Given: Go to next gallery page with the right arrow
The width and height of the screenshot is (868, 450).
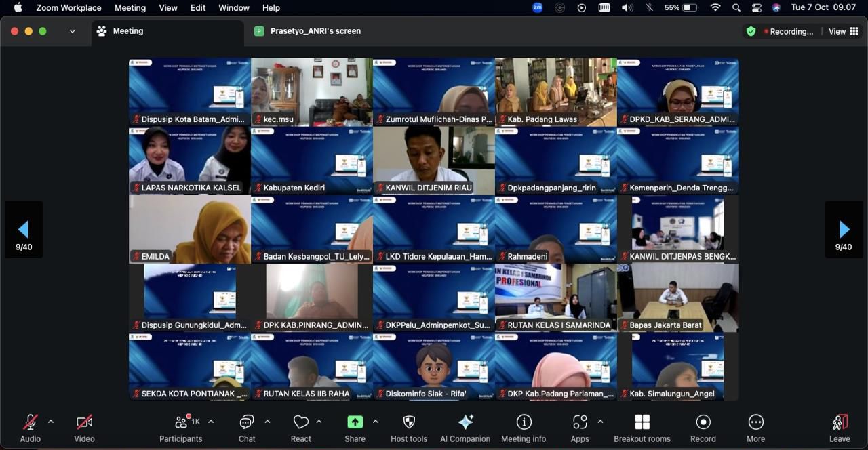Looking at the screenshot, I should [844, 229].
